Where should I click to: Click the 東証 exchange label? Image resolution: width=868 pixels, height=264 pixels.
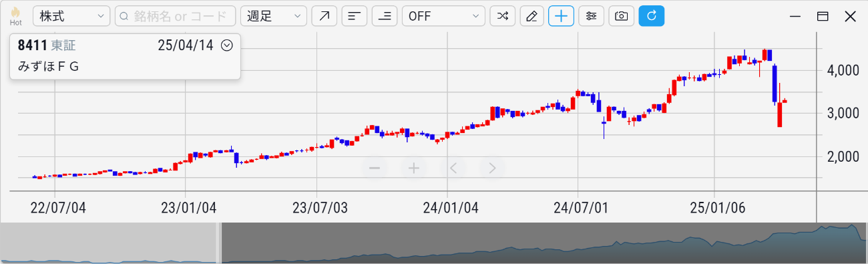pos(63,45)
